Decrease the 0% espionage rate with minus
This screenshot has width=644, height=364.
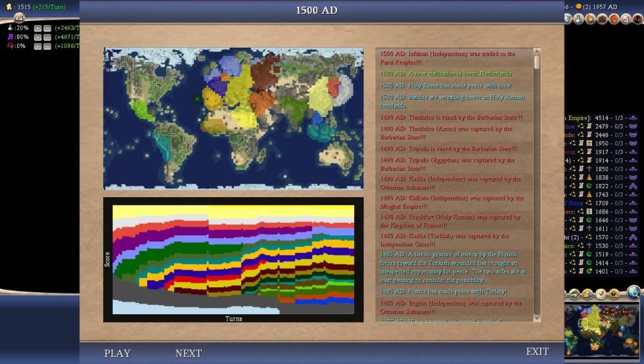(47, 46)
